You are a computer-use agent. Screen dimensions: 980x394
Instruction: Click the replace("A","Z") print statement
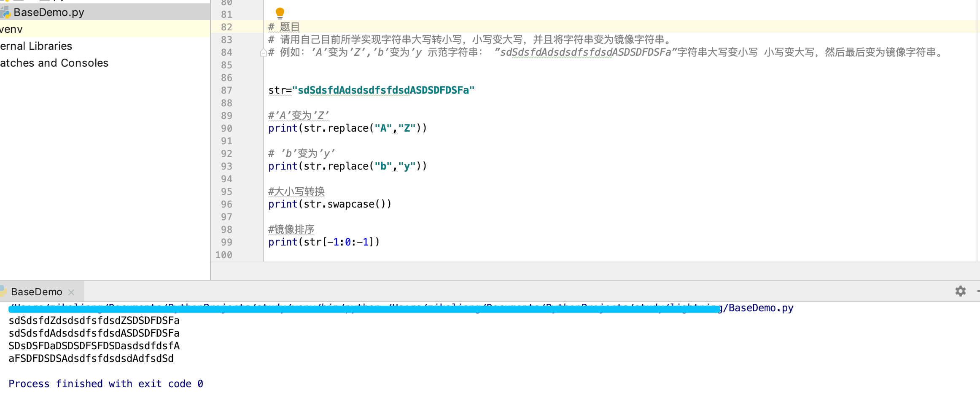[347, 128]
